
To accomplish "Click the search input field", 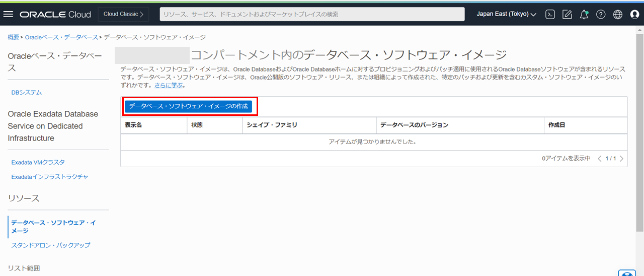I will coord(312,14).
